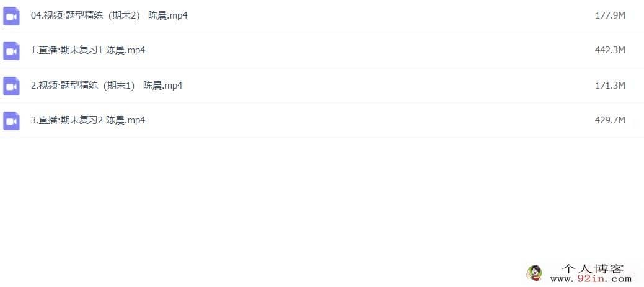Click the cartoon avatar logo in the watermark

(534, 273)
